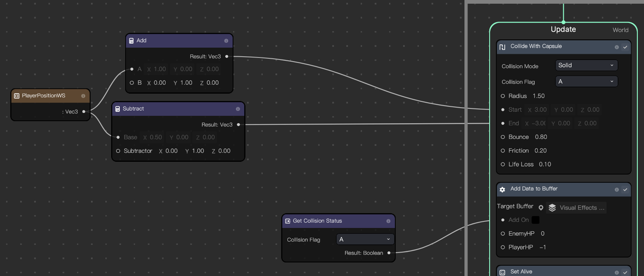Click the Target Buffer location pin icon
644x276 pixels.
(541, 208)
